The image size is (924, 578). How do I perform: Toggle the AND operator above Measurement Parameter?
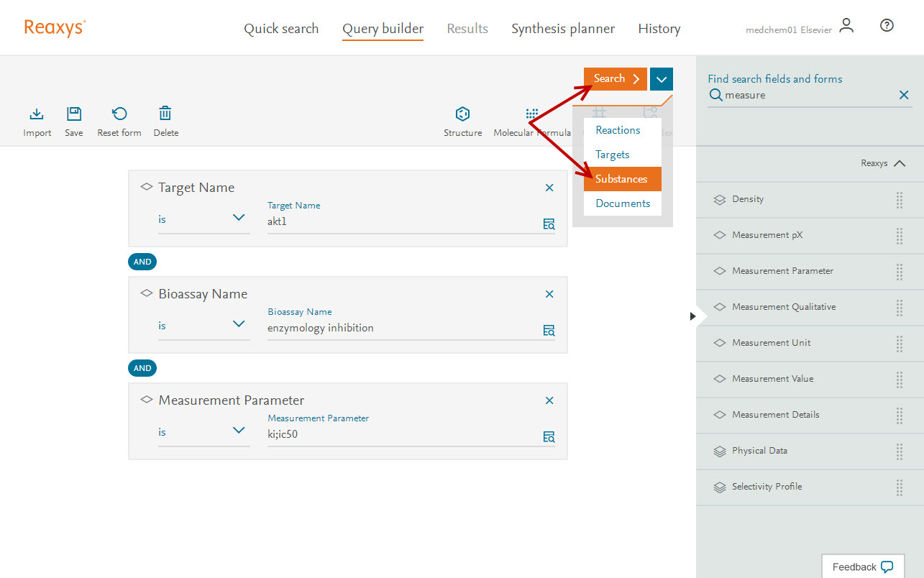142,368
